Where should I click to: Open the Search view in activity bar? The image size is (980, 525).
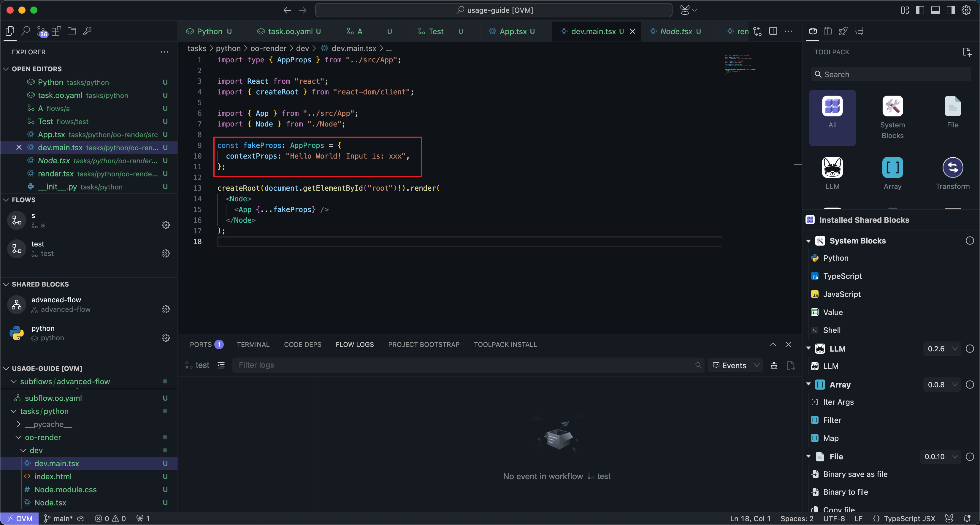pyautogui.click(x=26, y=31)
